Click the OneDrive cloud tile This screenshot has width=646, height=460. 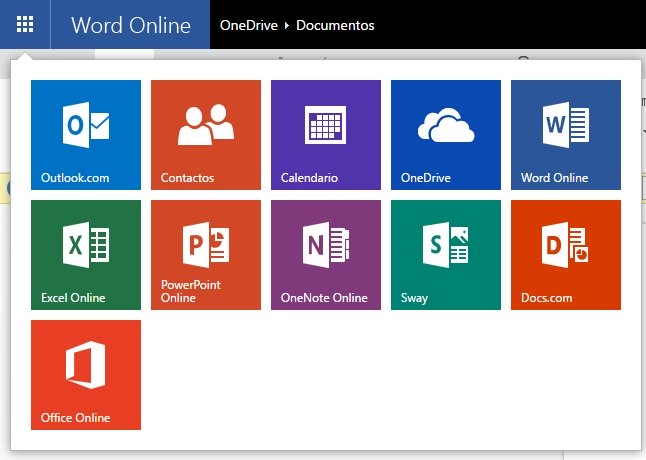[x=446, y=135]
